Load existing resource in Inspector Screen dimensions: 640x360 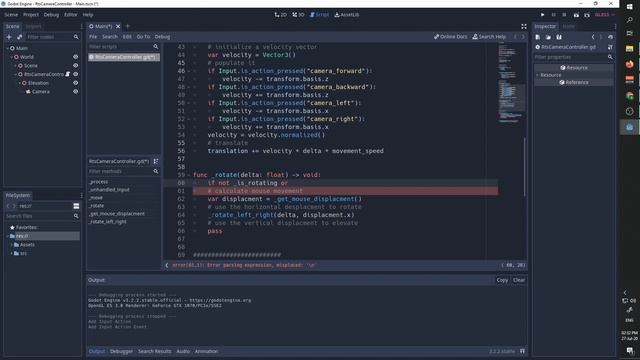coord(548,37)
